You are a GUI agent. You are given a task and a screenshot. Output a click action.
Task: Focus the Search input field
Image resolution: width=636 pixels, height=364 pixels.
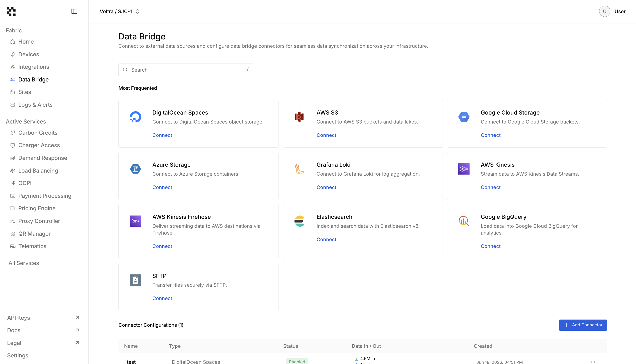point(186,70)
